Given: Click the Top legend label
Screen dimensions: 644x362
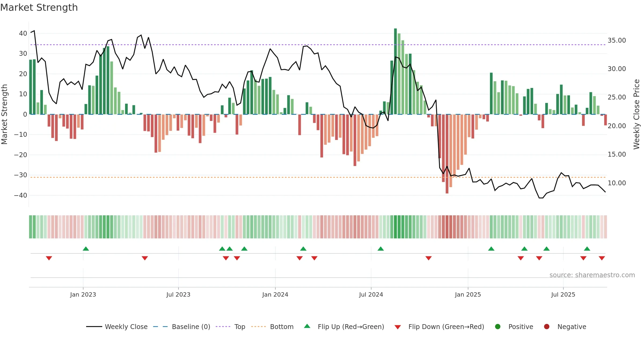Looking at the screenshot, I should coord(240,327).
